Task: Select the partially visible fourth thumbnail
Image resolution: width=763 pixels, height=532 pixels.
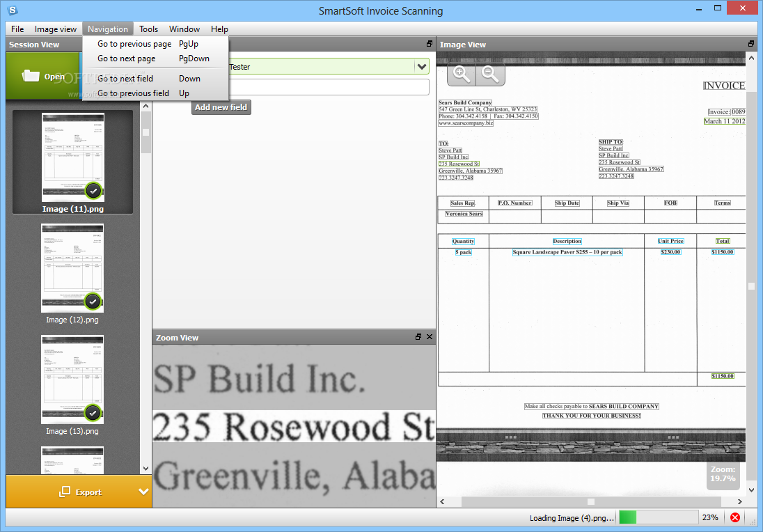Action: (72, 460)
